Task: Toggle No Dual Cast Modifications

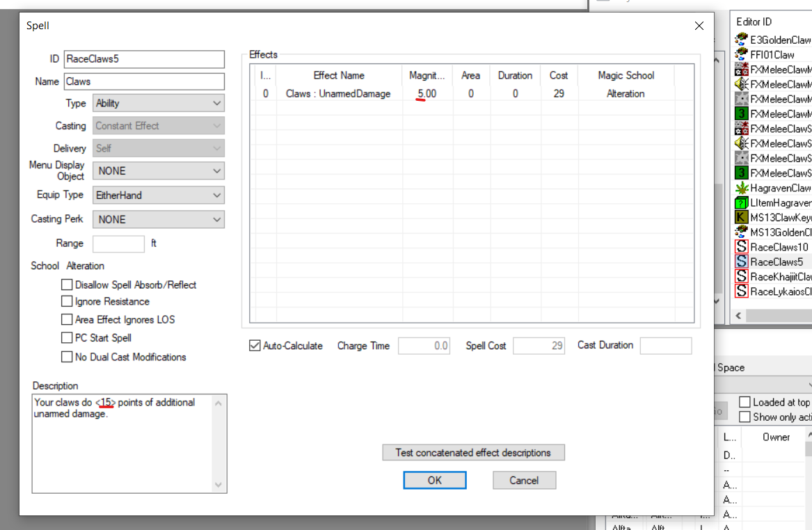Action: coord(67,357)
